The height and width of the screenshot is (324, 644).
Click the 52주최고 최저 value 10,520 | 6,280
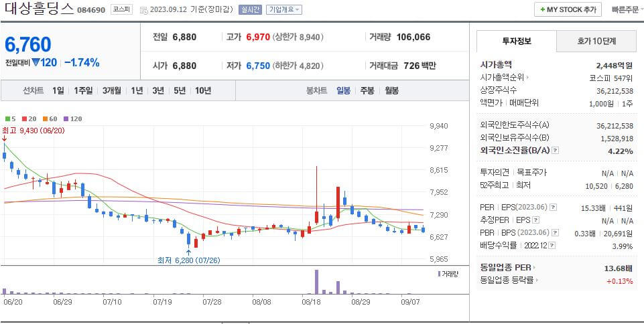point(609,186)
